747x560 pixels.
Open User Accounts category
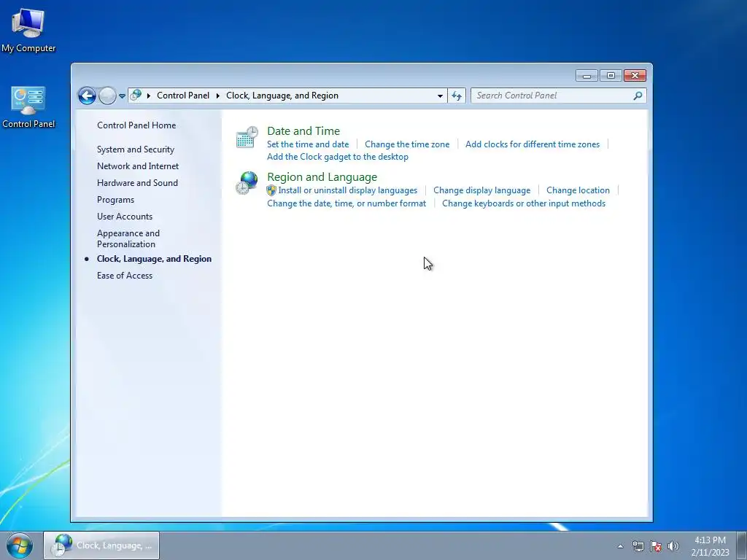124,217
